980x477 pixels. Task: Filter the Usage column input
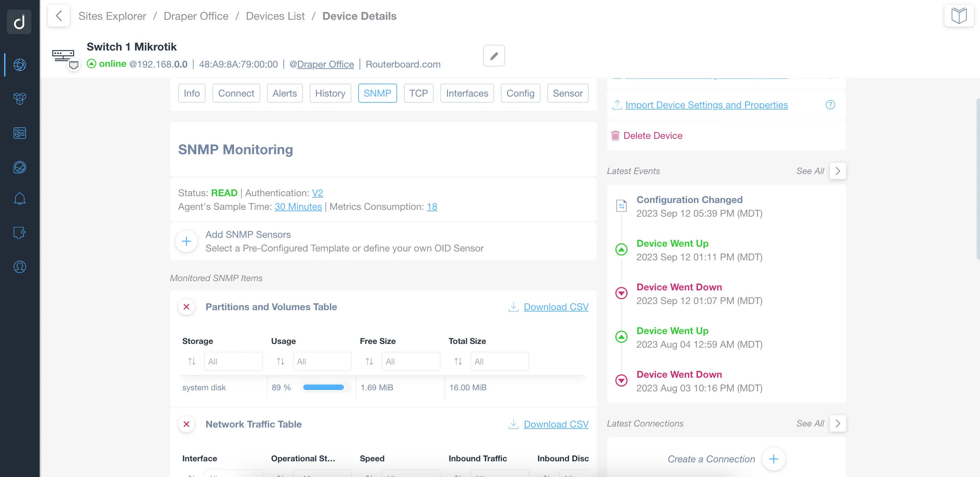tap(322, 361)
